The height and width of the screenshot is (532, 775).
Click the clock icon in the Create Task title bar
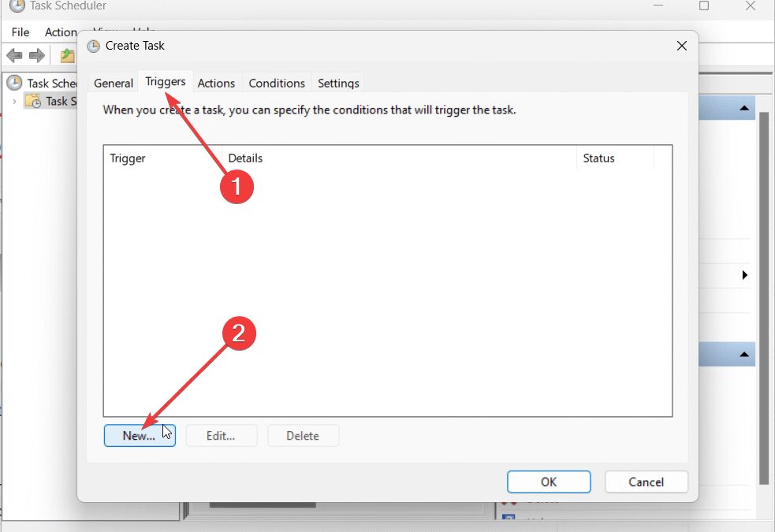(94, 46)
